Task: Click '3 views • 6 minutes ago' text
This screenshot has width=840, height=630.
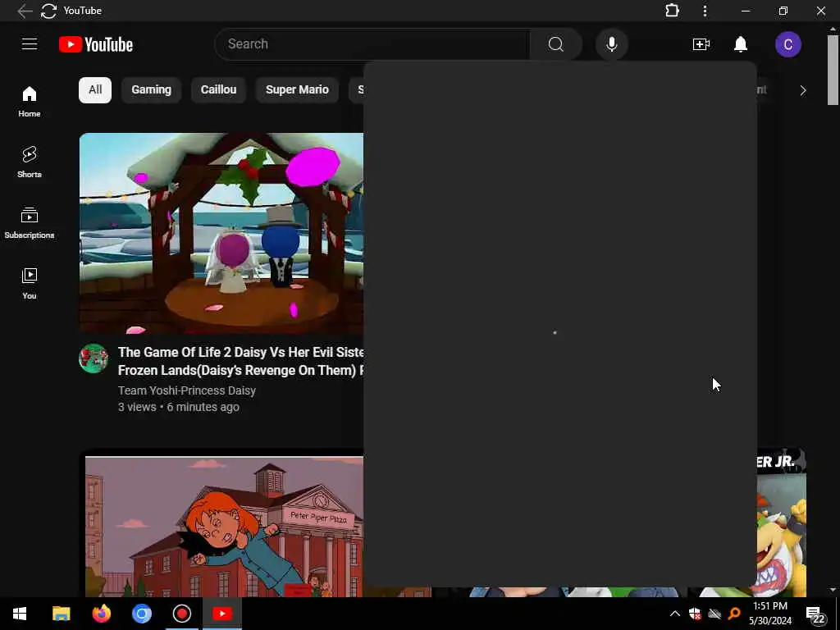Action: [x=178, y=407]
